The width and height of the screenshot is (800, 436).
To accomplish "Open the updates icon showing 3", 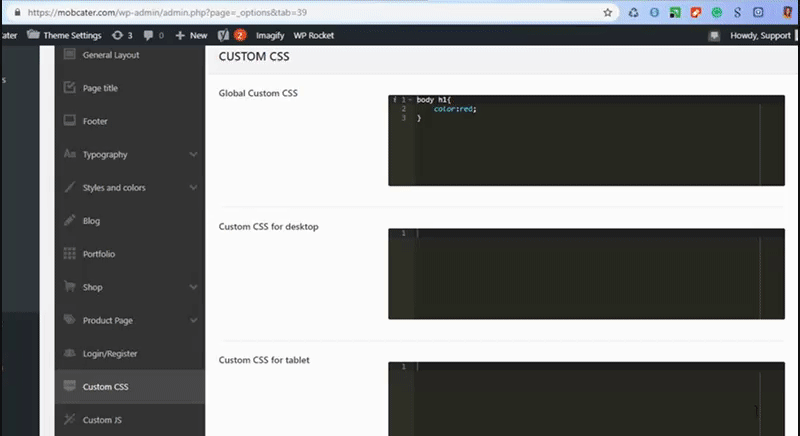I will click(117, 35).
